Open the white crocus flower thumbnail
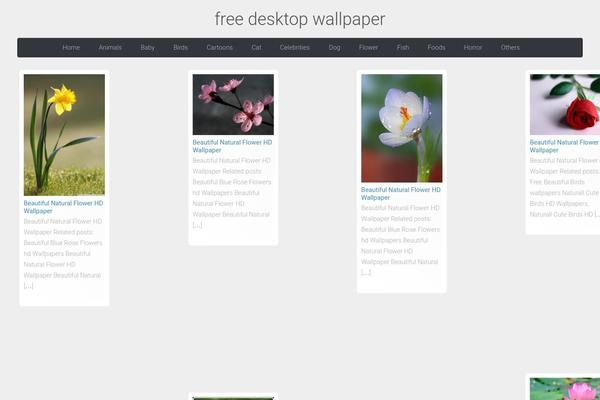 click(x=401, y=128)
